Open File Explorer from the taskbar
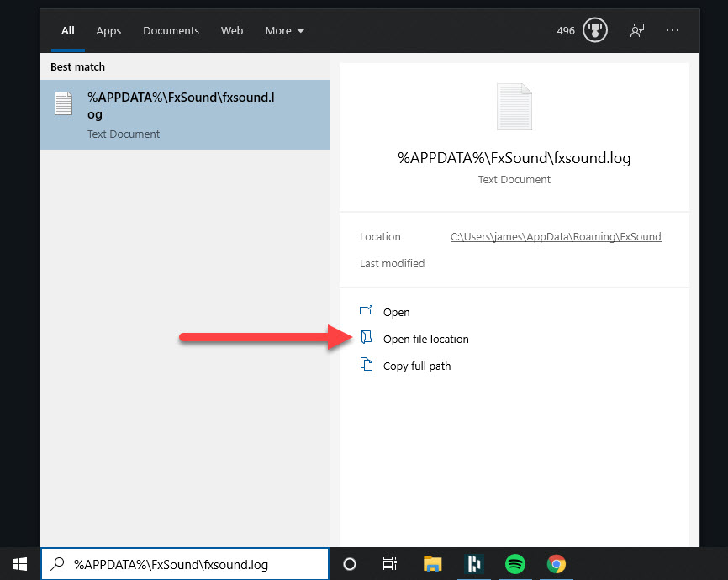This screenshot has height=580, width=728. (432, 563)
